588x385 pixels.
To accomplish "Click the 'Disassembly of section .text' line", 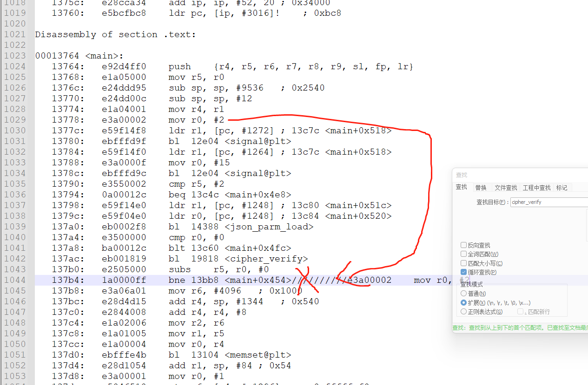I will [115, 34].
